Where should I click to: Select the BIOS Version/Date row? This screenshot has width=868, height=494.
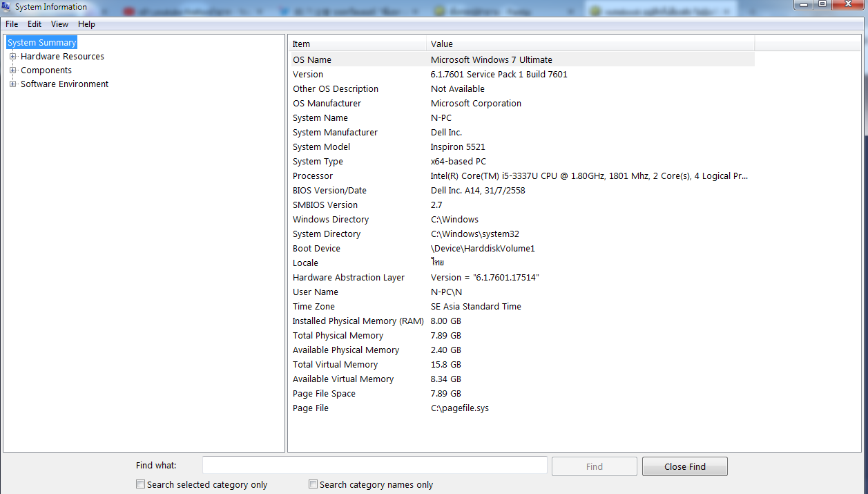coord(521,191)
